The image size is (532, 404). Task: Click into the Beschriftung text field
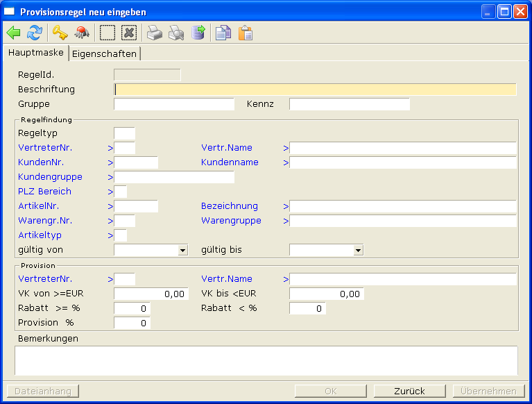pyautogui.click(x=315, y=90)
